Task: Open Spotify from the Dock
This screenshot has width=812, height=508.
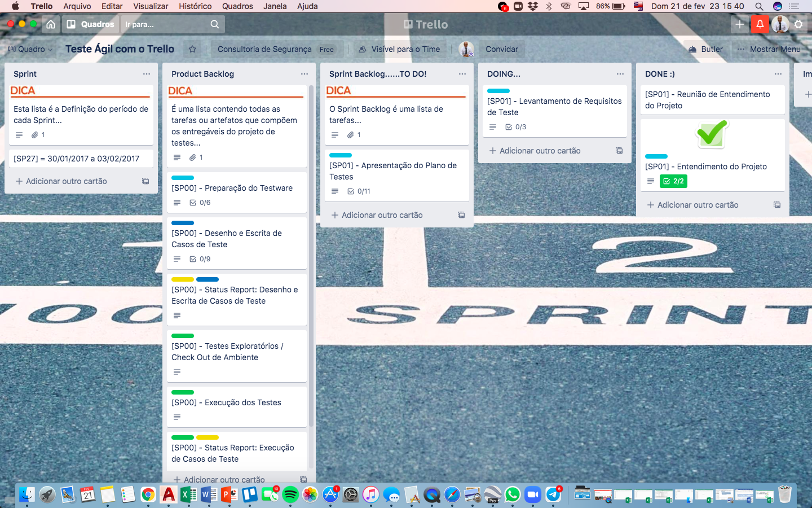Action: [290, 495]
